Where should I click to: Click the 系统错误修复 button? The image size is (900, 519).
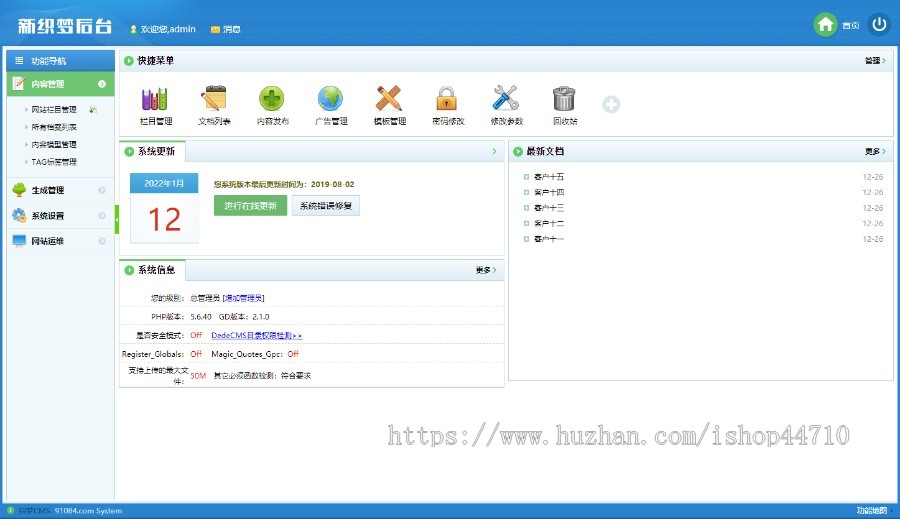point(325,206)
